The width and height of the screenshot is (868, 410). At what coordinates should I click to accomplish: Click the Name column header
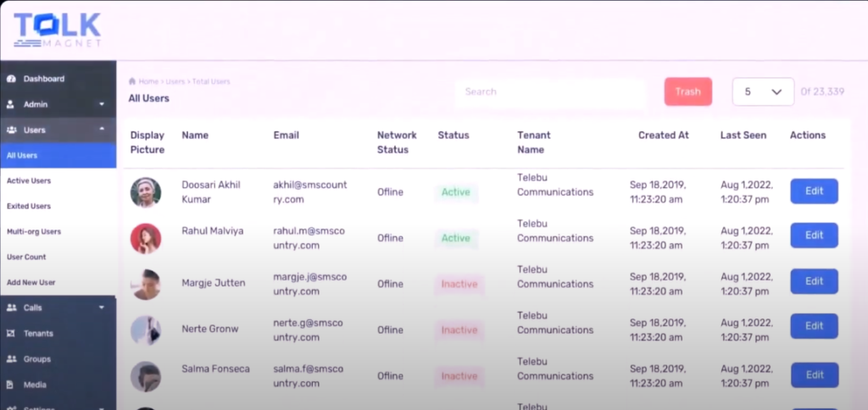(x=195, y=136)
